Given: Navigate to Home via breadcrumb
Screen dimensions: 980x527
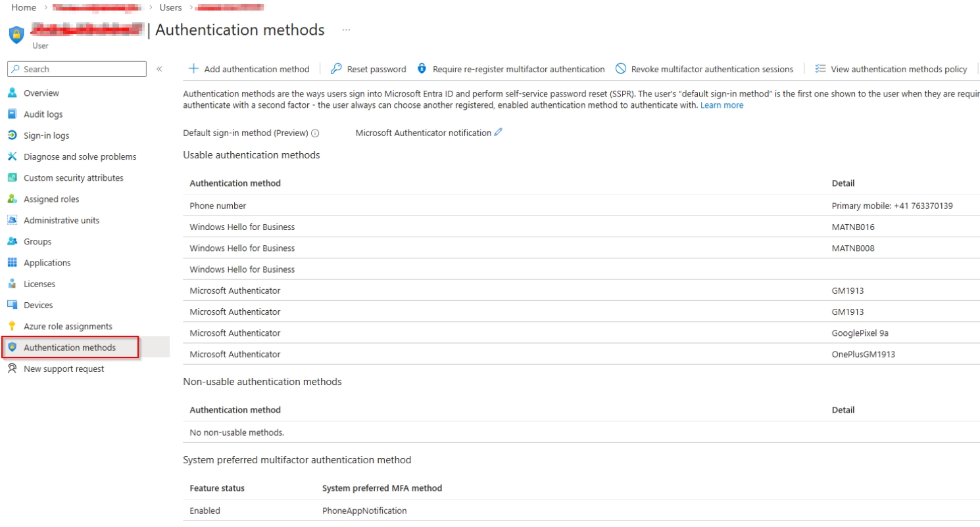Looking at the screenshot, I should (22, 7).
